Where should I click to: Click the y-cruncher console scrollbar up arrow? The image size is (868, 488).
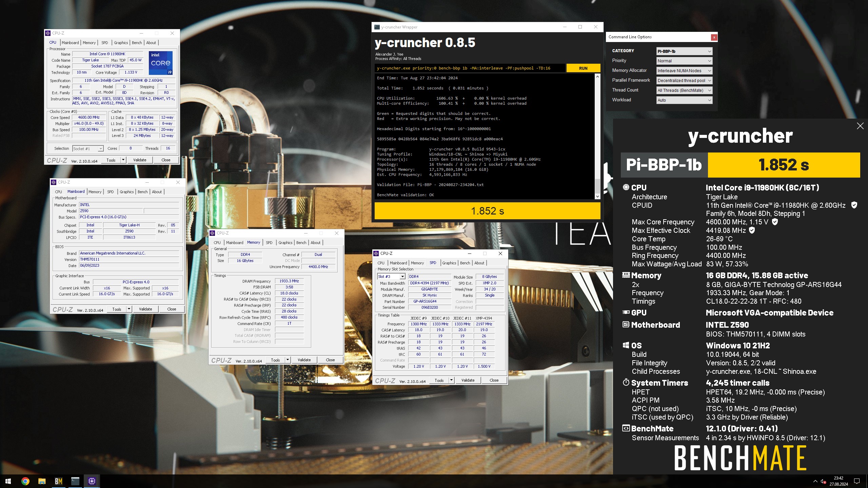597,77
